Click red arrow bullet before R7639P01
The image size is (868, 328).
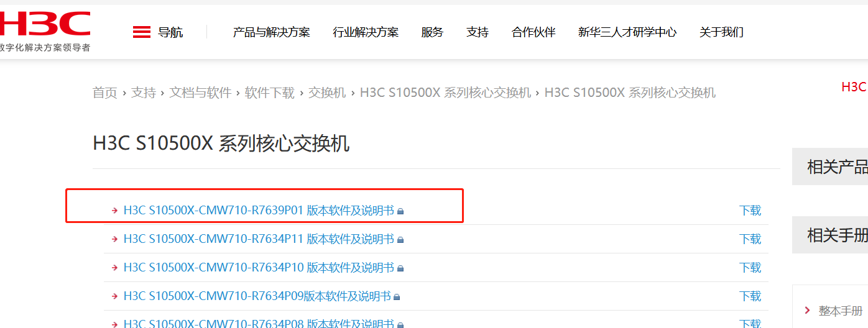pyautogui.click(x=114, y=211)
